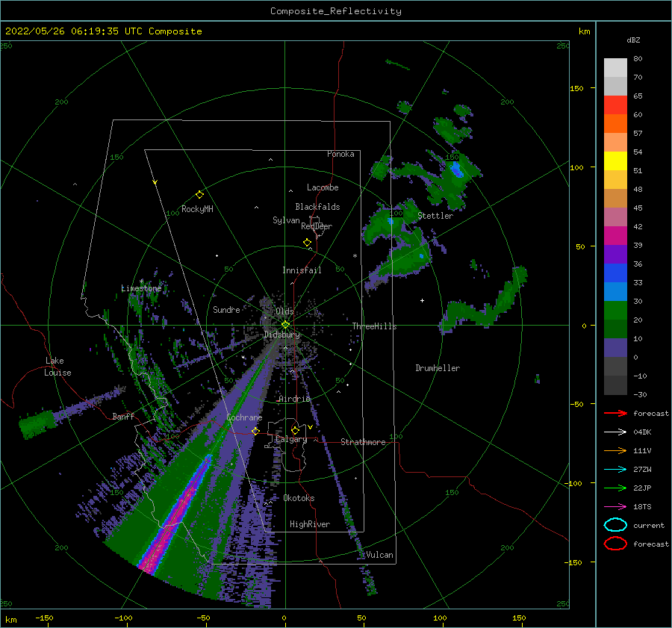Click the Lacombe town label

(x=323, y=187)
